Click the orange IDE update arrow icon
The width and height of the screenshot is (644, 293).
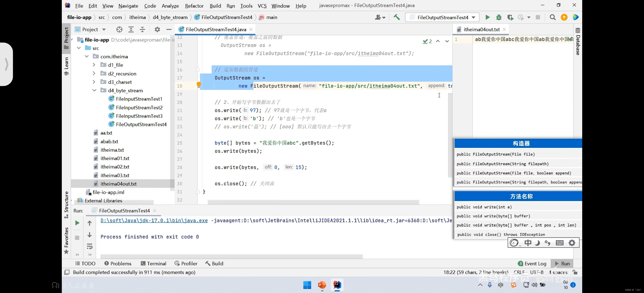564,17
